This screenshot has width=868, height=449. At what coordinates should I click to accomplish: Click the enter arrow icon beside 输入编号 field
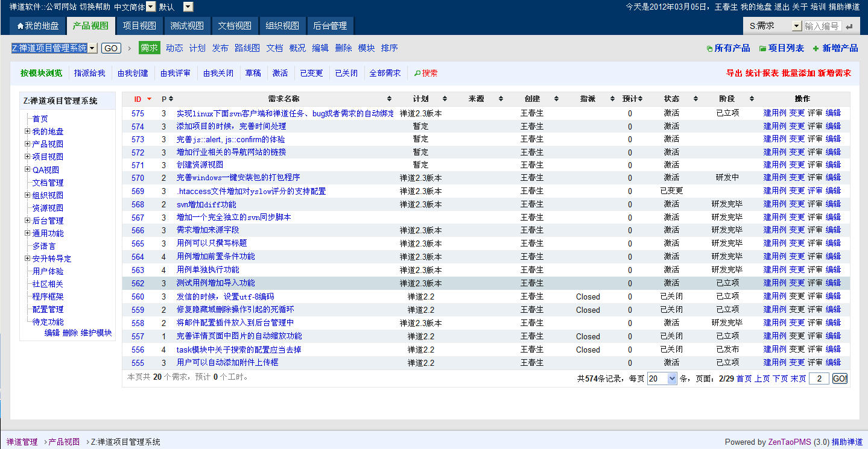click(849, 27)
